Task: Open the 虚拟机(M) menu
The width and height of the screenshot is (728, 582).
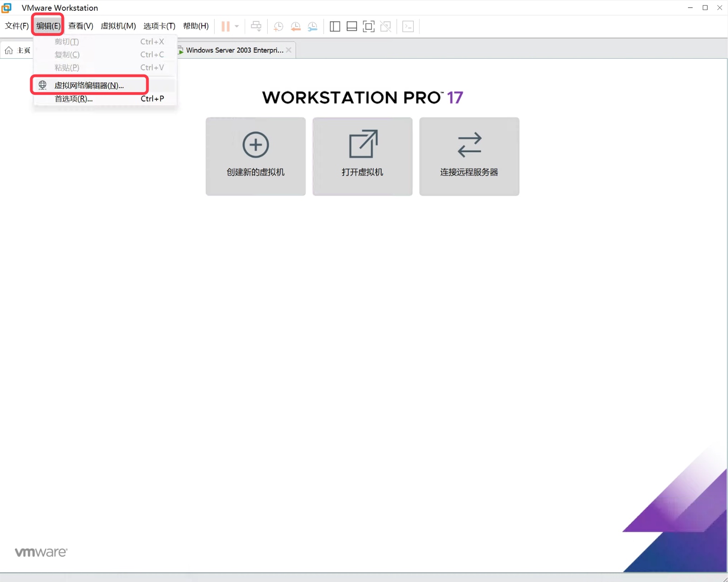Action: coord(118,26)
